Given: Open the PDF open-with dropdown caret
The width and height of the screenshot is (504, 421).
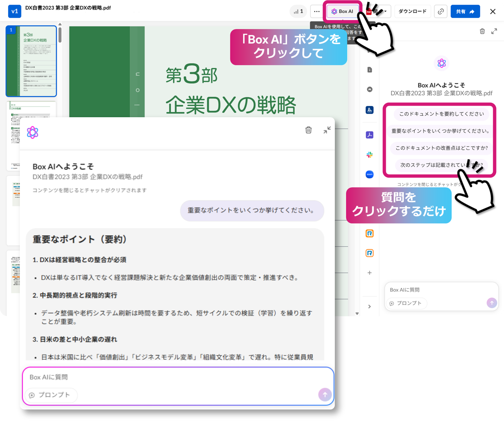Looking at the screenshot, I should (x=386, y=11).
